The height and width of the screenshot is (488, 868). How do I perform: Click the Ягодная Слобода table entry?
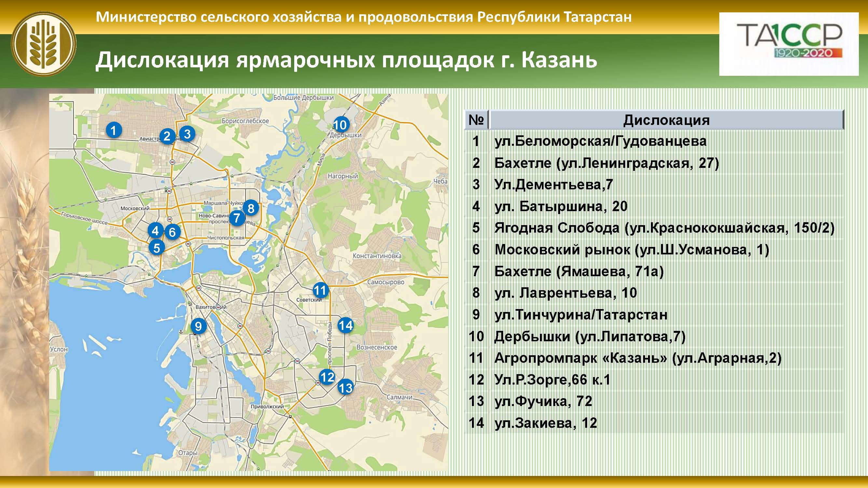click(664, 228)
